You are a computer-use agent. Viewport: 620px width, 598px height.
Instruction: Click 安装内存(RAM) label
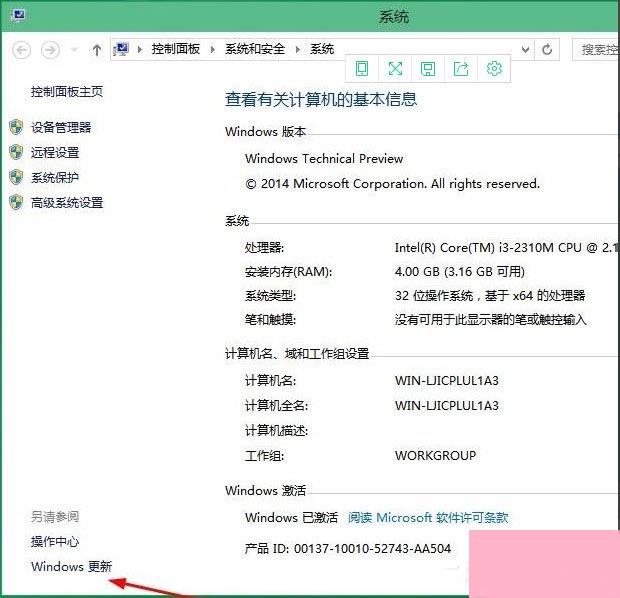pos(288,272)
